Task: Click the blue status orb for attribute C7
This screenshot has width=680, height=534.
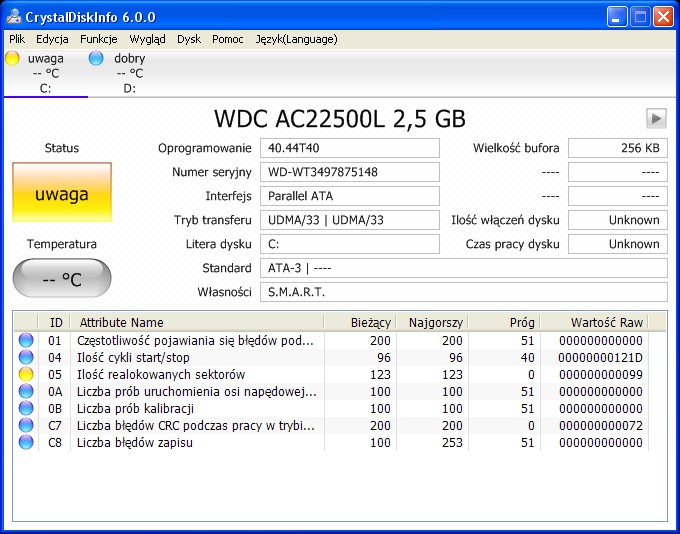Action: coord(26,426)
